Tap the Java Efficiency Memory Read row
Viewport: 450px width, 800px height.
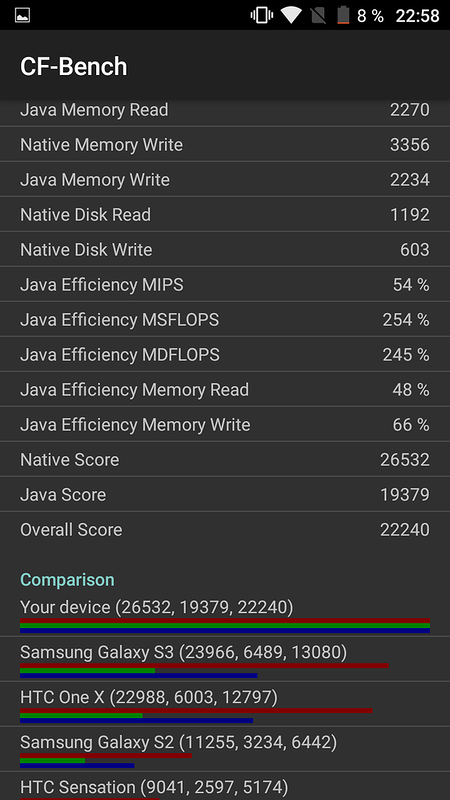(x=225, y=389)
